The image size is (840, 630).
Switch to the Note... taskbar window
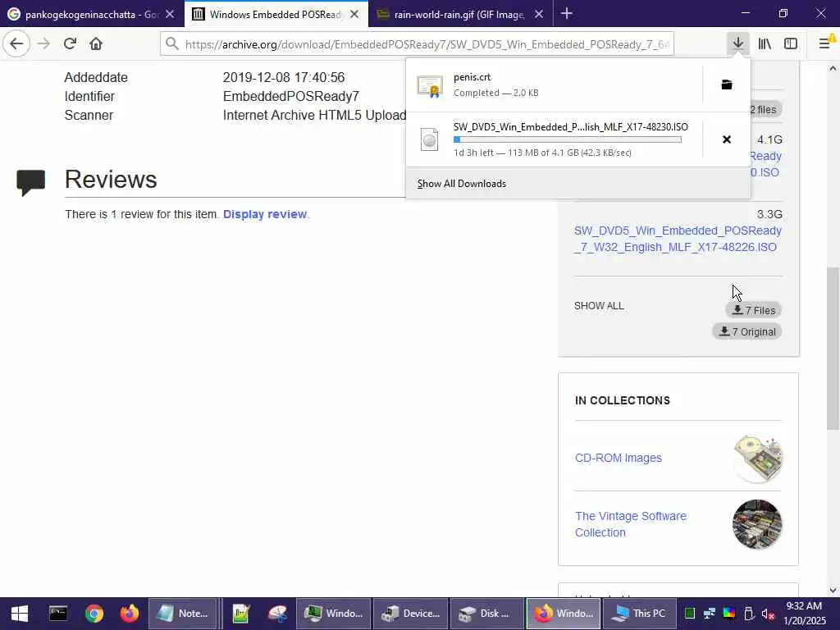point(183,614)
